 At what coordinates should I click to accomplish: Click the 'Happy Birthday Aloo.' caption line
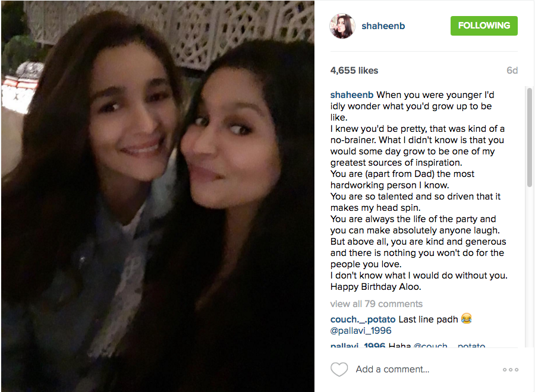click(x=376, y=287)
